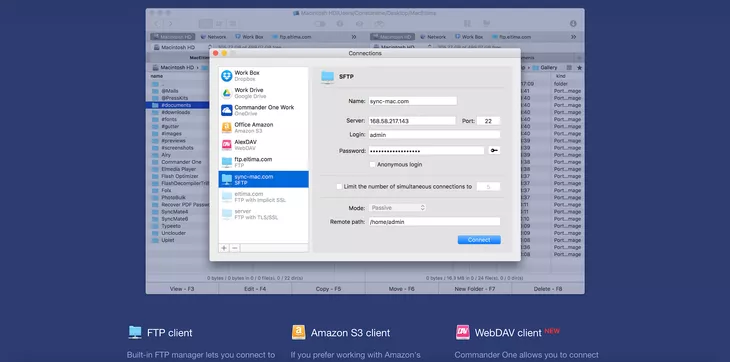
Task: Click the WebDAV client icon
Action: point(463,332)
